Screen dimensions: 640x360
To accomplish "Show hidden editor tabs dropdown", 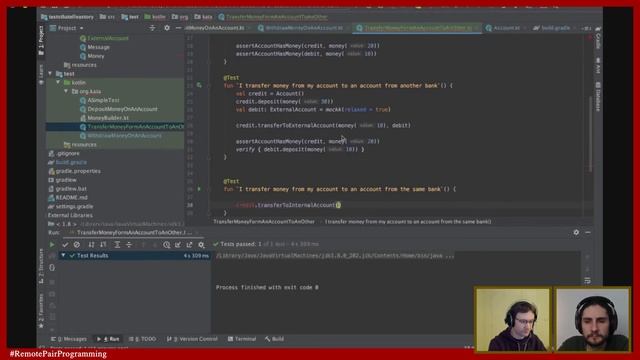I will click(x=586, y=28).
